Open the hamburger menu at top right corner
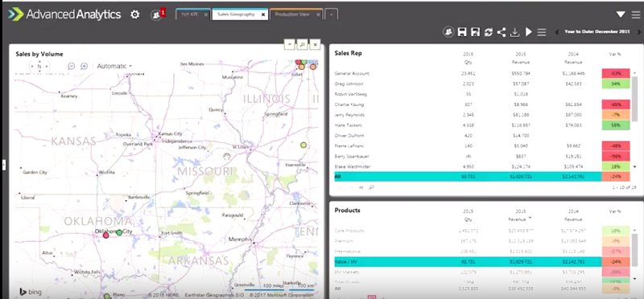This screenshot has width=644, height=299. pyautogui.click(x=636, y=14)
